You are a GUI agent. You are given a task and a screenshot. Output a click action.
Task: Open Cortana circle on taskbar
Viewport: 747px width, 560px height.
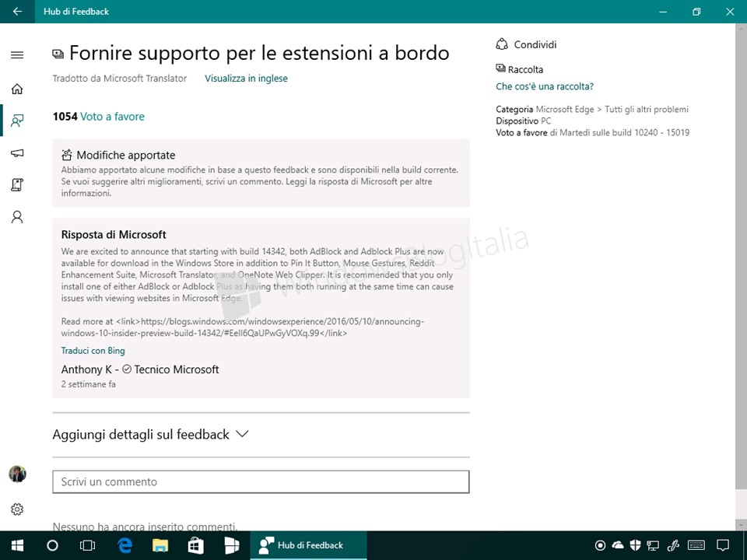[52, 545]
